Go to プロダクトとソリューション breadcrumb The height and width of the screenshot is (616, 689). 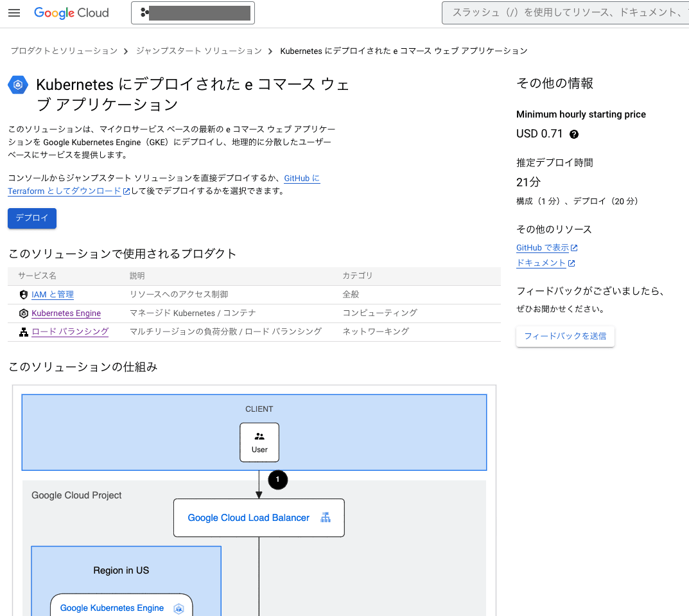coord(64,51)
